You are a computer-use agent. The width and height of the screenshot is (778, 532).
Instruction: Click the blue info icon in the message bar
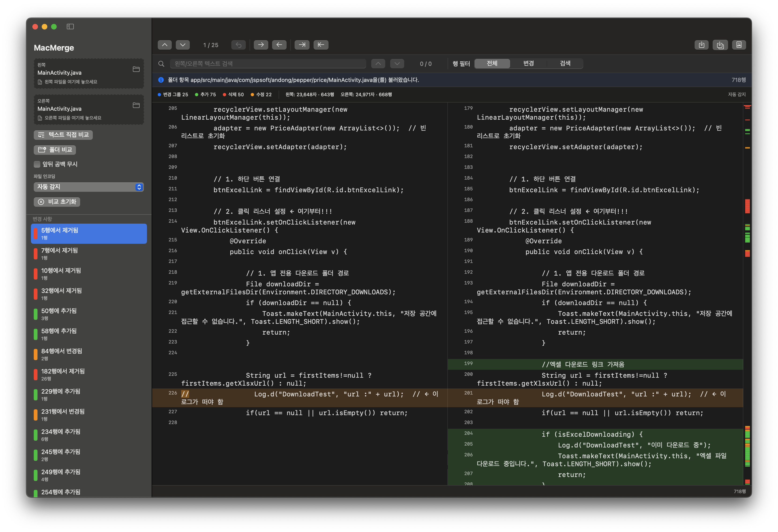pos(161,80)
